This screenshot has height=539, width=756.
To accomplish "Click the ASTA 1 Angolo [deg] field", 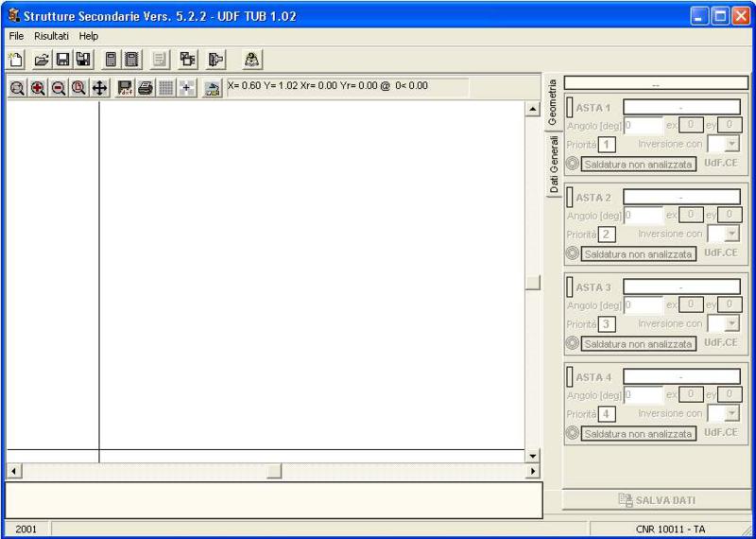I will pyautogui.click(x=644, y=126).
